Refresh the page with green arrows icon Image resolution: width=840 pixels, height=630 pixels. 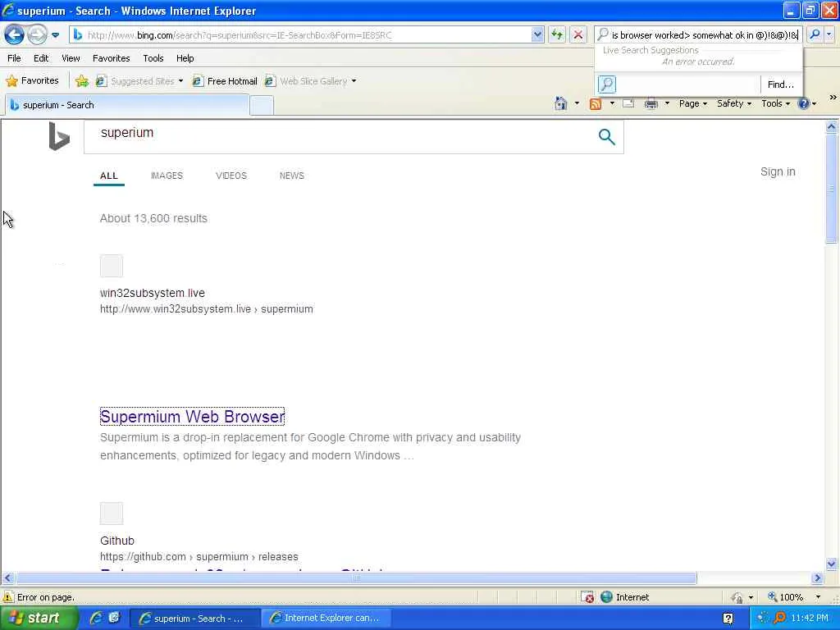click(557, 34)
